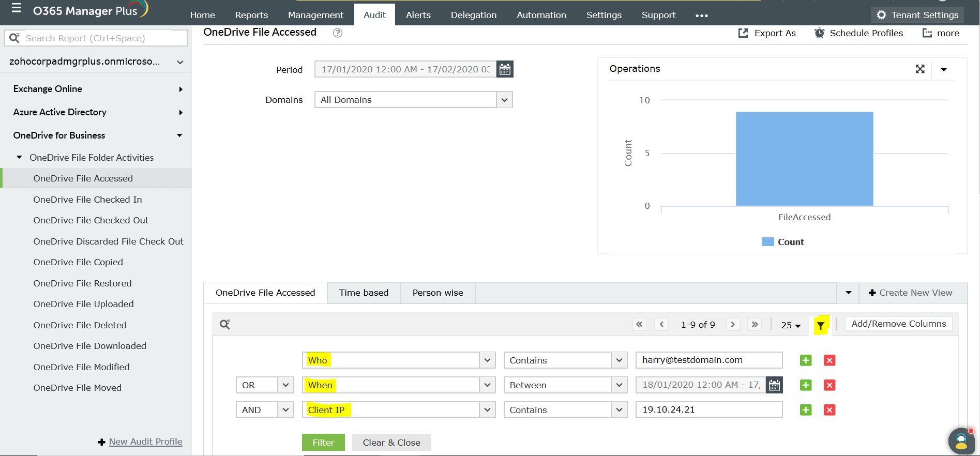Open help for OneDrive File Accessed

[338, 33]
